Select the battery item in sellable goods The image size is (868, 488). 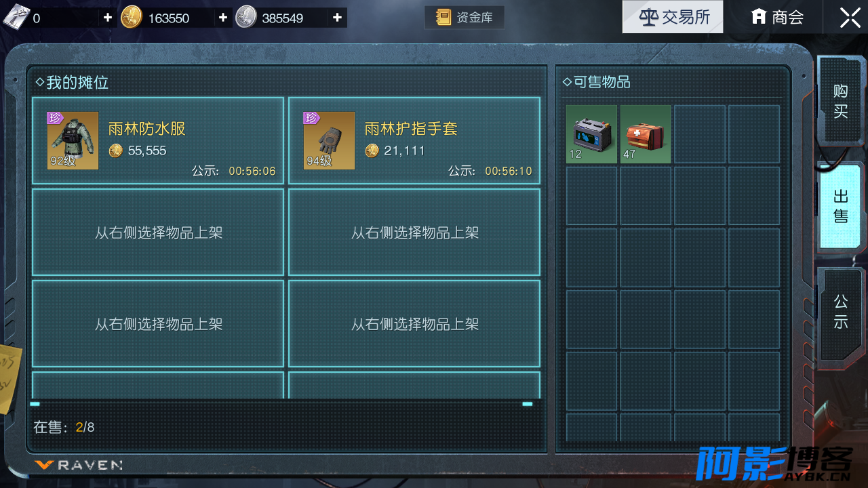click(592, 134)
